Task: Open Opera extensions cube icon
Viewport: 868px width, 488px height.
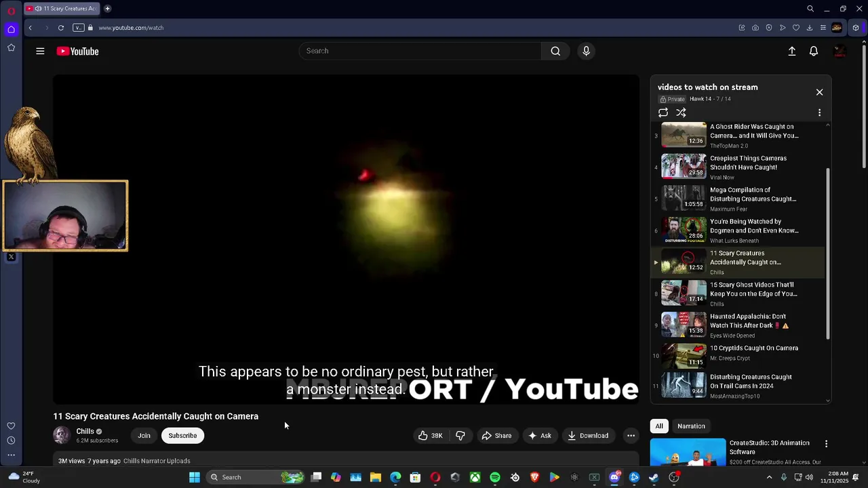Action: tap(856, 28)
